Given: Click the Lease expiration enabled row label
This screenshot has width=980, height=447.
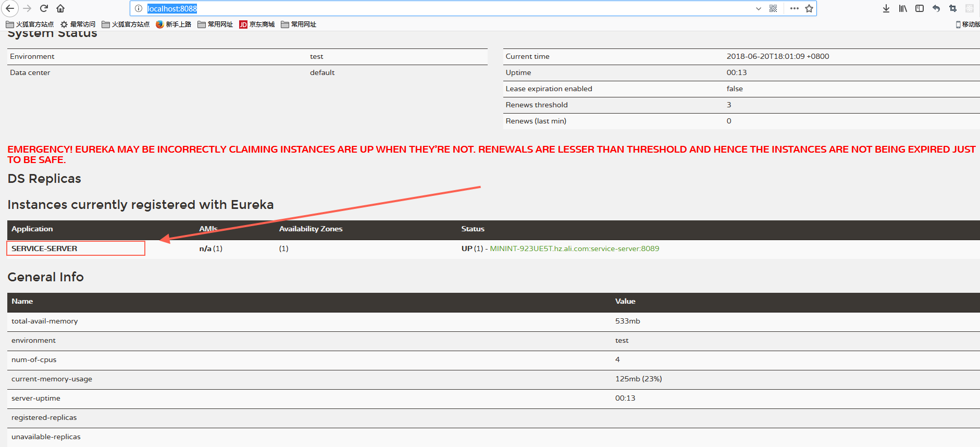Looking at the screenshot, I should click(549, 89).
